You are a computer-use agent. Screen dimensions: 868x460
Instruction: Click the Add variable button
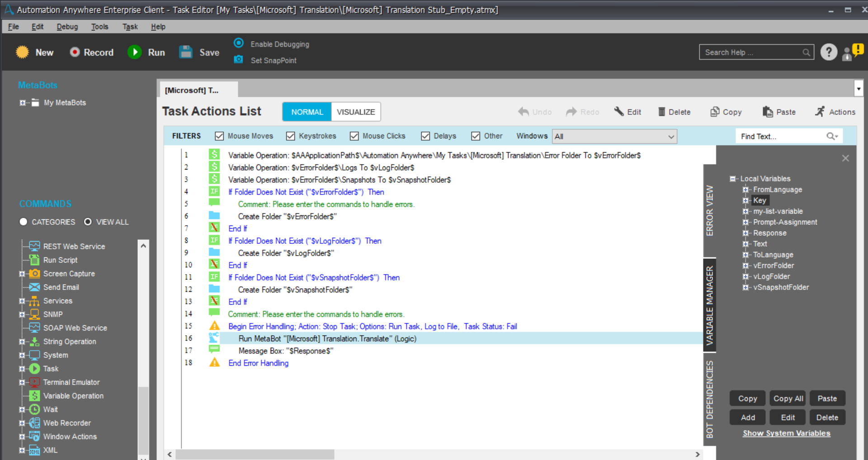coord(748,417)
